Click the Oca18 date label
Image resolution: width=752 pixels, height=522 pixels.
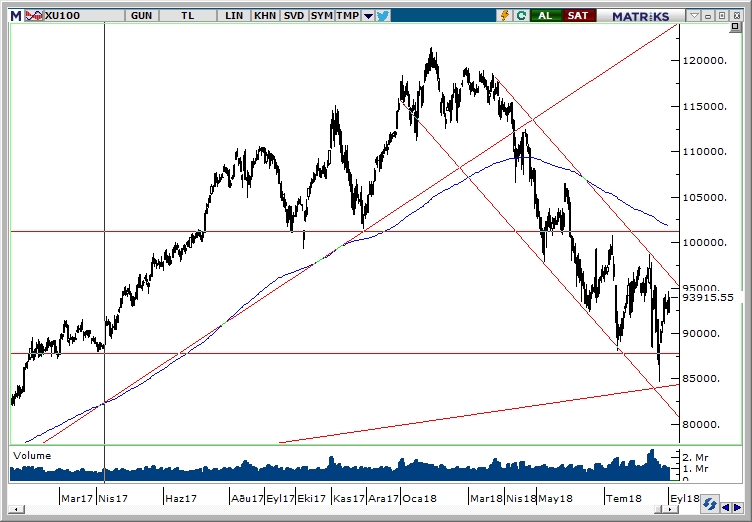[420, 498]
